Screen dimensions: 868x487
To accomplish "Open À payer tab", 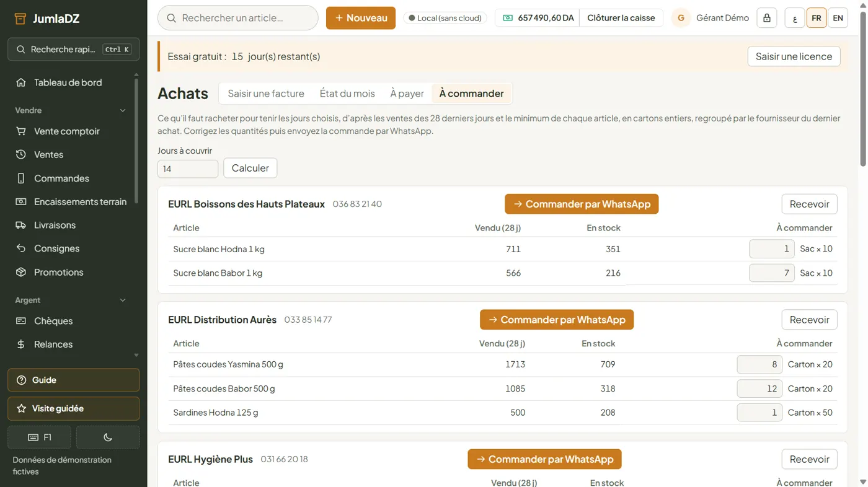I will coord(407,94).
